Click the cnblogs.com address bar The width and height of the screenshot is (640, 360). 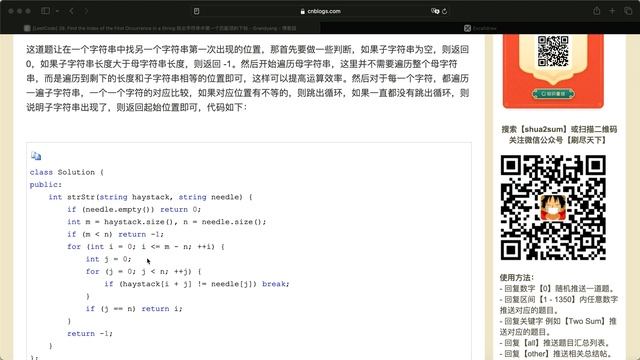(x=320, y=11)
